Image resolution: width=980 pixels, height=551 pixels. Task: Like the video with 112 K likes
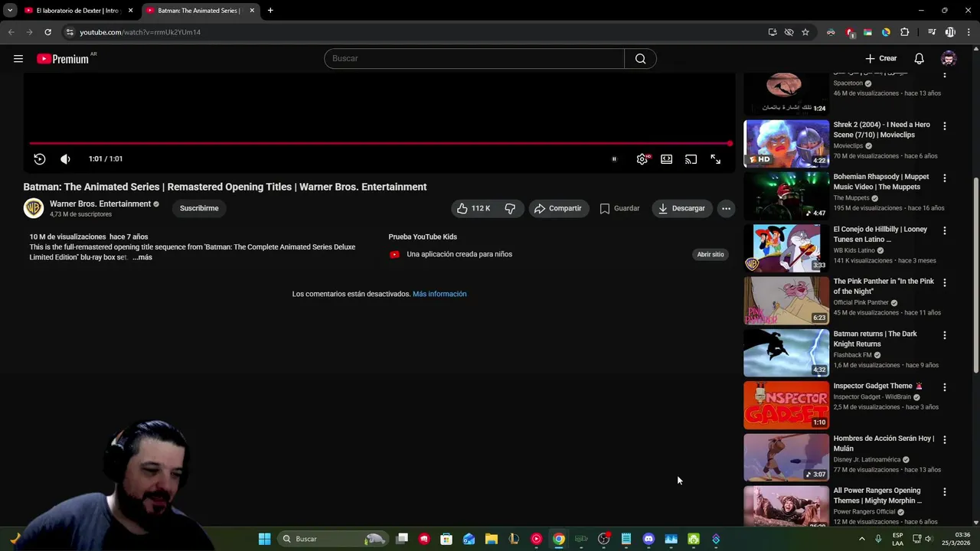pos(473,208)
